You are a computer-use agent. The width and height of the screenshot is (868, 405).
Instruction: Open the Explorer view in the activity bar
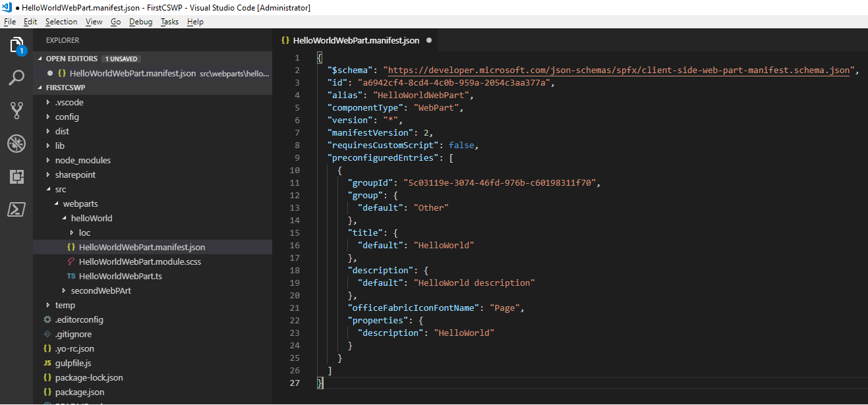click(x=16, y=45)
